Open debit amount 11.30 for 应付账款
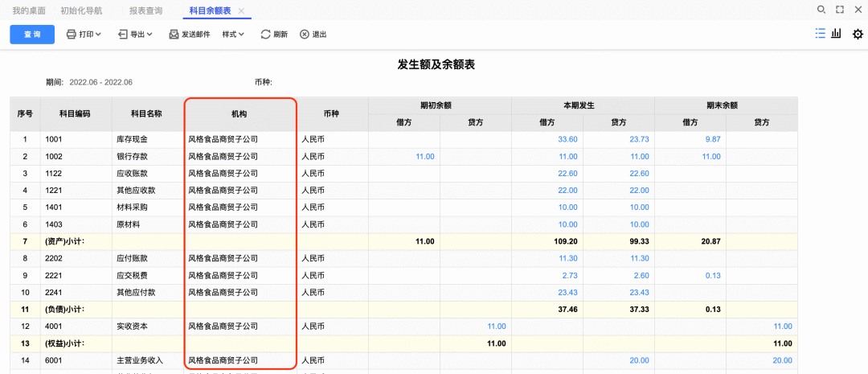This screenshot has width=868, height=374. click(568, 258)
